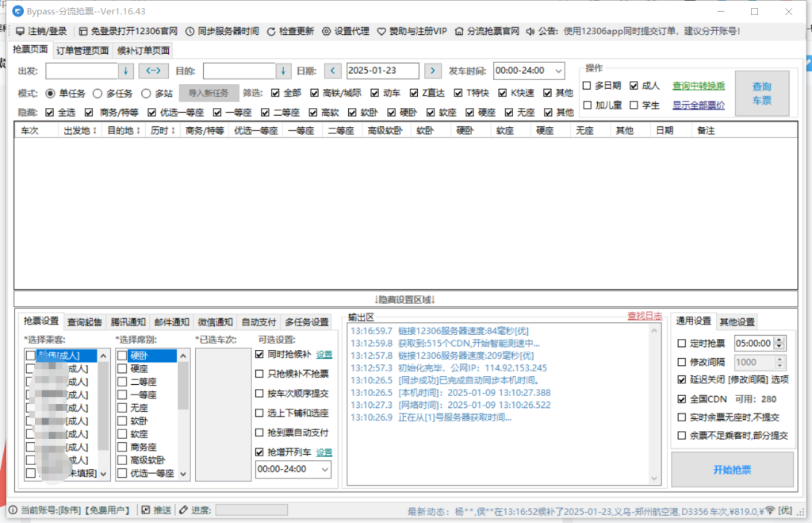The width and height of the screenshot is (812, 523).
Task: Click the info icon beside 当前账号
Action: click(13, 510)
